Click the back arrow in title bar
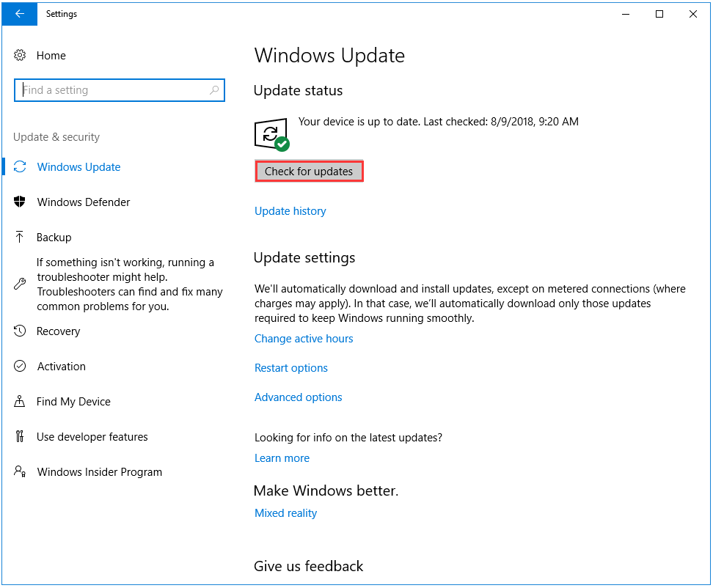Screen dimensions: 713x588 tap(19, 14)
